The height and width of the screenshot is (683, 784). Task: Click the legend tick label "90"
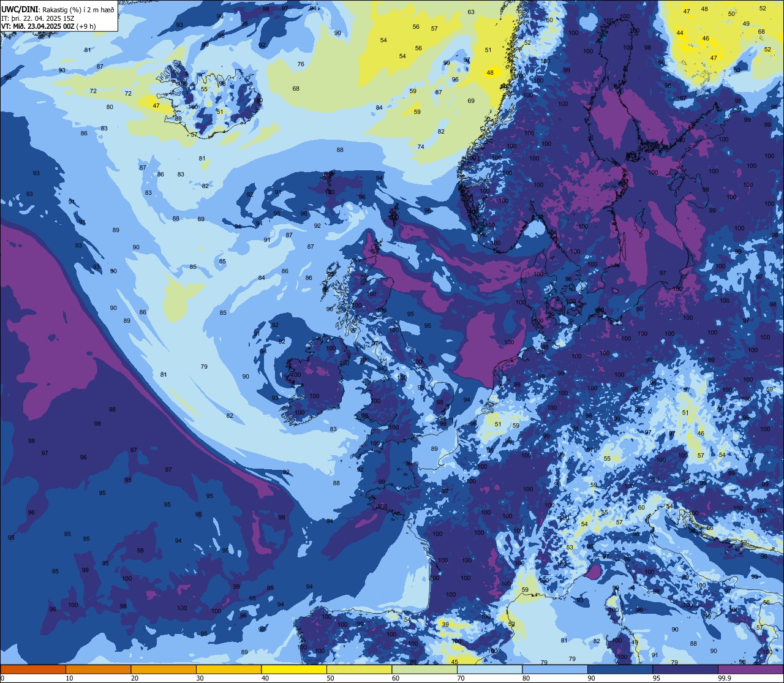[591, 678]
